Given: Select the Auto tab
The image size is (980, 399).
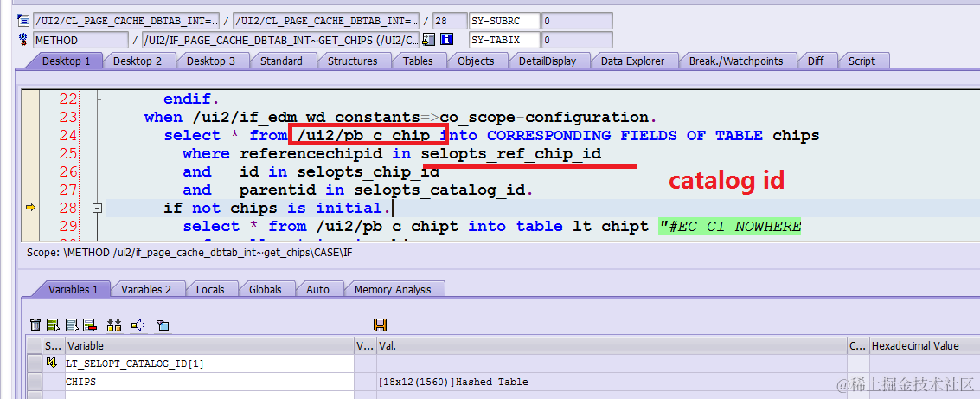Looking at the screenshot, I should pos(317,290).
